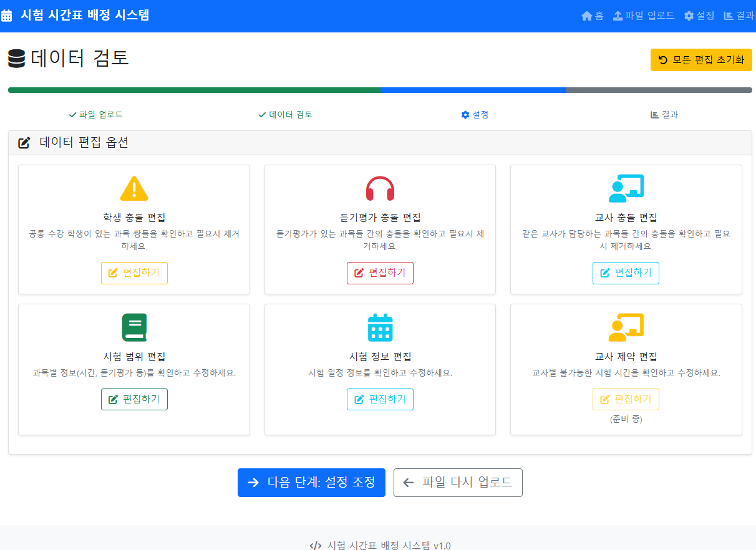The image size is (756, 550).
Task: Click the cyan calendar icon in 시험 정보 편집
Action: tap(380, 327)
